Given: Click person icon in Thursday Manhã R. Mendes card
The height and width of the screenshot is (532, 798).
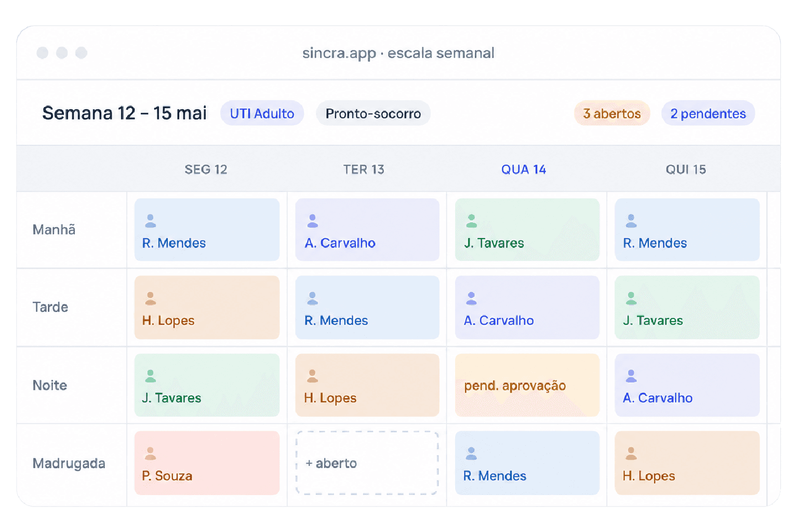Looking at the screenshot, I should [631, 221].
